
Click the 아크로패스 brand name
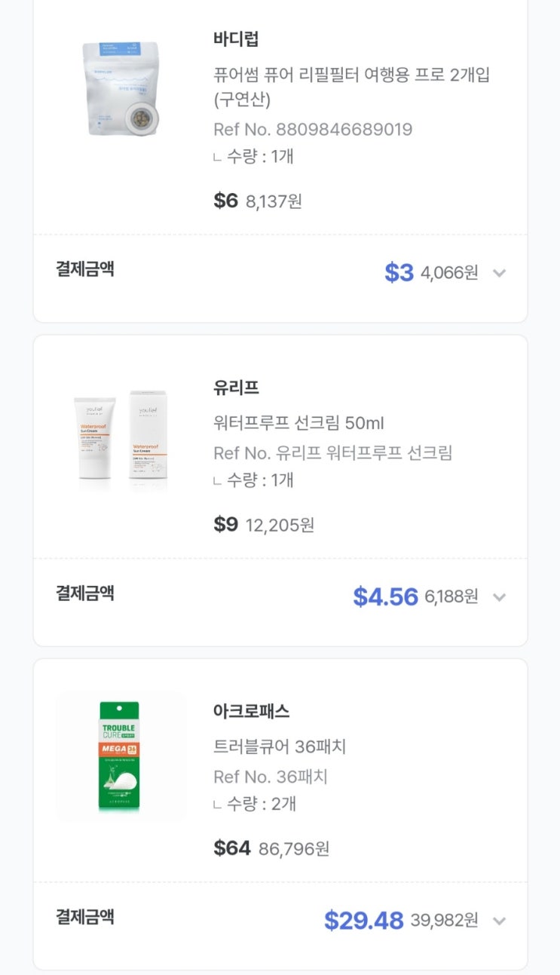coord(251,711)
